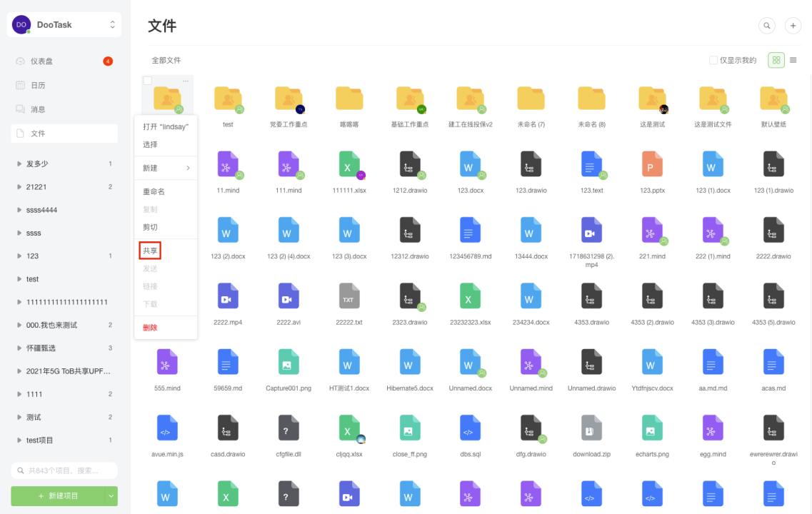Enable the 仅显示我的 checkbox
This screenshot has height=514, width=812.
pyautogui.click(x=712, y=60)
